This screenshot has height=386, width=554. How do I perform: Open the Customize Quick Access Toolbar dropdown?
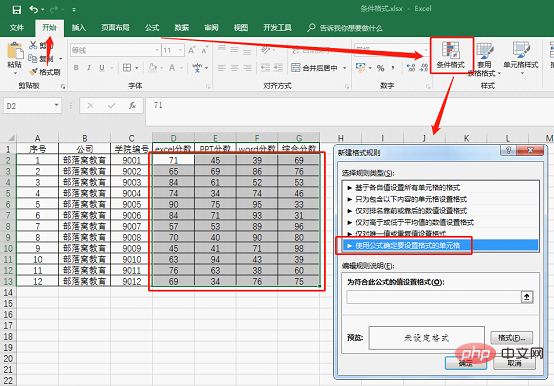click(74, 10)
